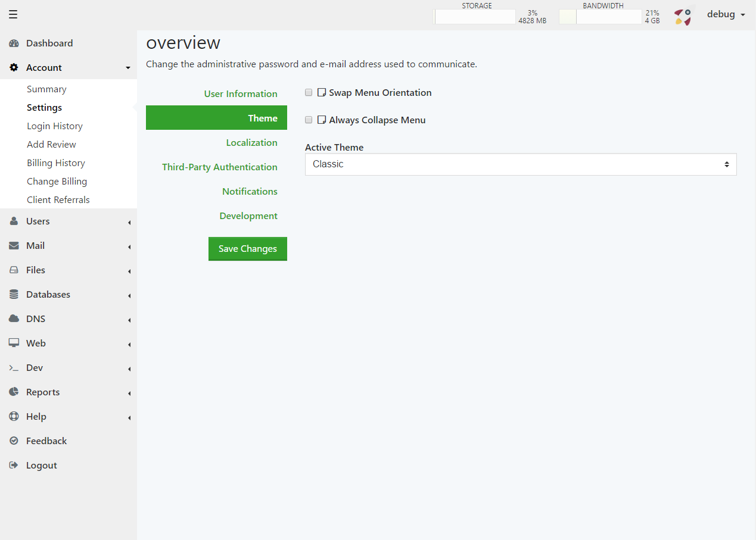
Task: Click the Active Theme label
Action: coord(334,148)
